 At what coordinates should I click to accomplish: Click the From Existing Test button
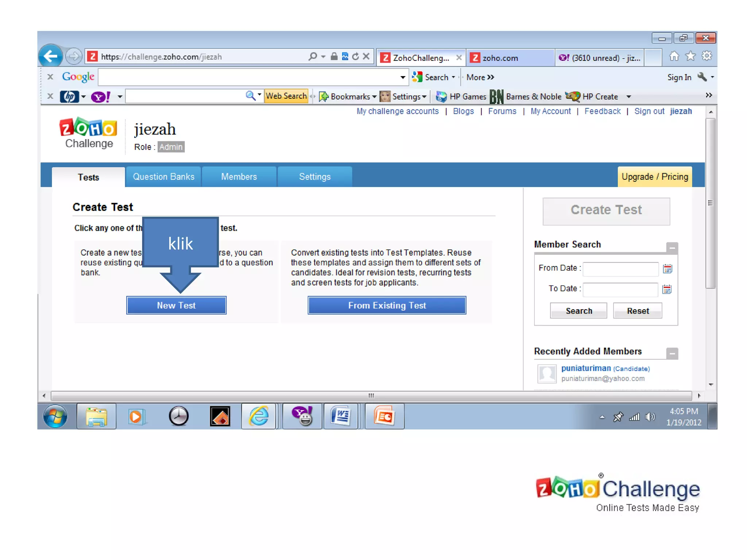tap(387, 305)
